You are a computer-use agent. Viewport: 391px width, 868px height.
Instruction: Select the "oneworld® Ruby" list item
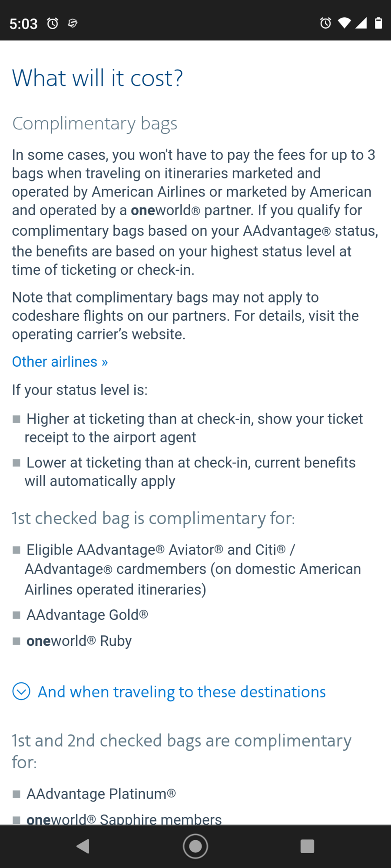79,641
